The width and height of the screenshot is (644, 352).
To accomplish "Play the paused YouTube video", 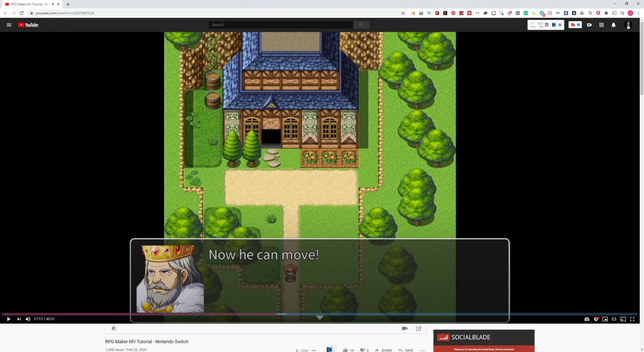I will (x=9, y=319).
